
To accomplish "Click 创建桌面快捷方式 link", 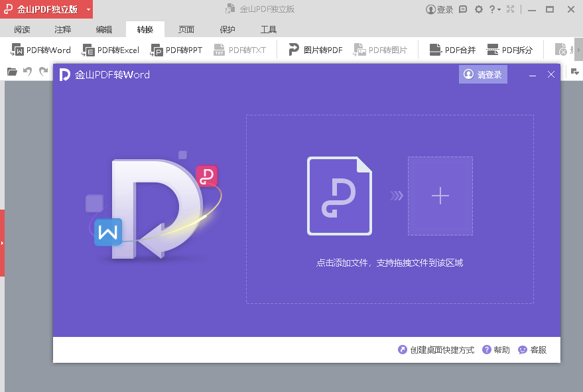I will point(436,350).
